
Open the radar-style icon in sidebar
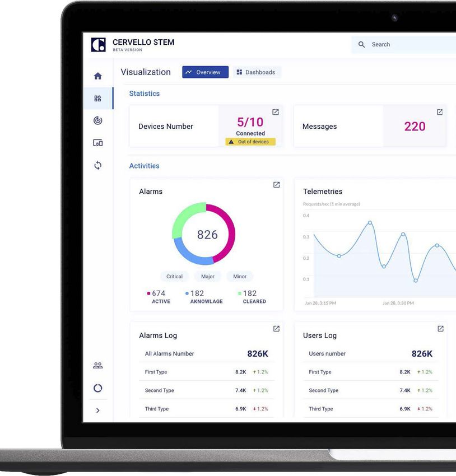[x=98, y=120]
